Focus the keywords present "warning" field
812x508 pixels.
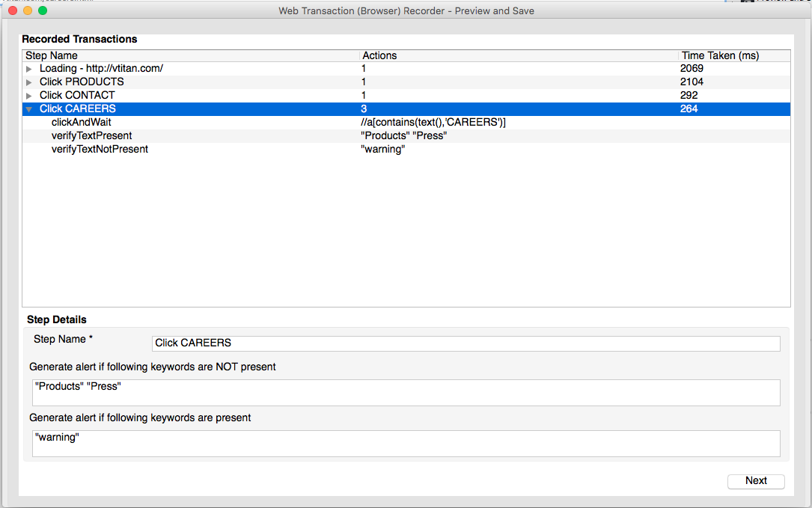pos(406,444)
